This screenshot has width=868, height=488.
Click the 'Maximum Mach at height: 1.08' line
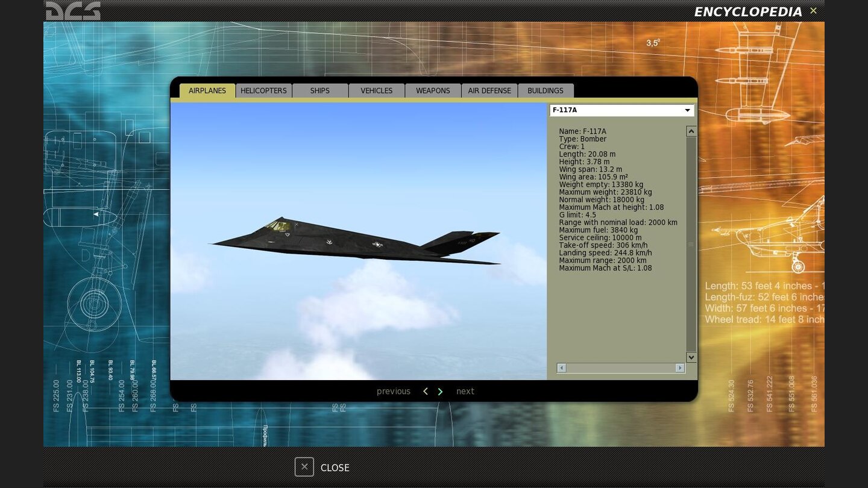coord(611,207)
